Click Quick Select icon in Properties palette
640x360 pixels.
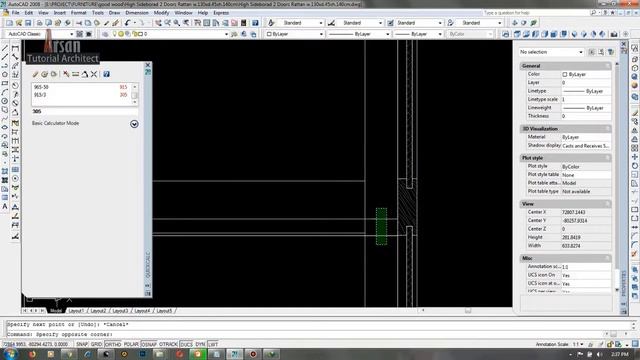611,52
